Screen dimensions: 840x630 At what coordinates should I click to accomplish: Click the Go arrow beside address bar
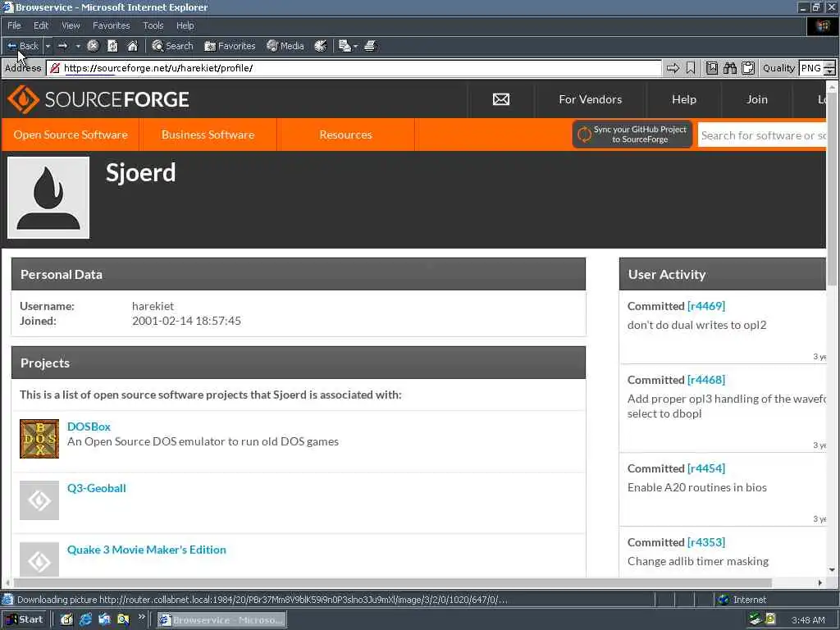673,68
